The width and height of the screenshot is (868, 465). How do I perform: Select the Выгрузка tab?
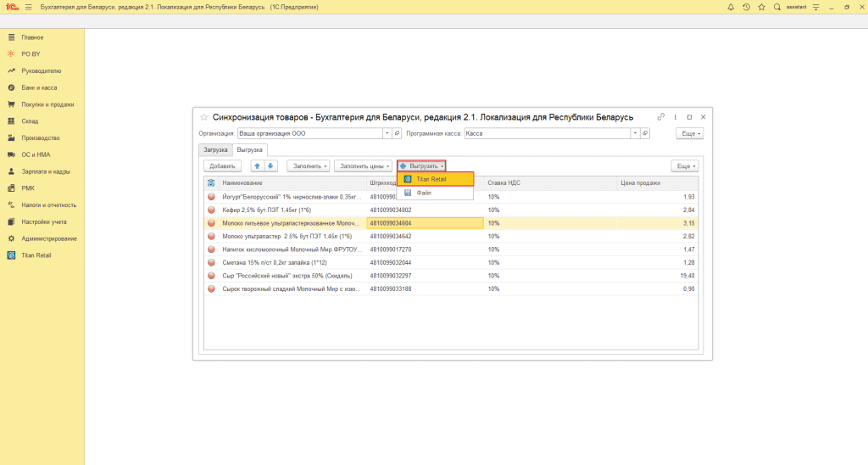click(x=250, y=149)
